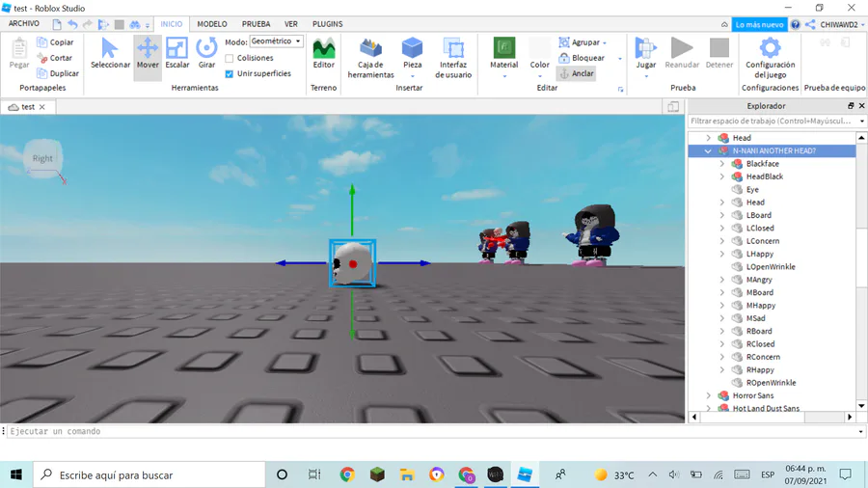
Task: Expand the HeadBlack tree item
Action: pyautogui.click(x=721, y=176)
